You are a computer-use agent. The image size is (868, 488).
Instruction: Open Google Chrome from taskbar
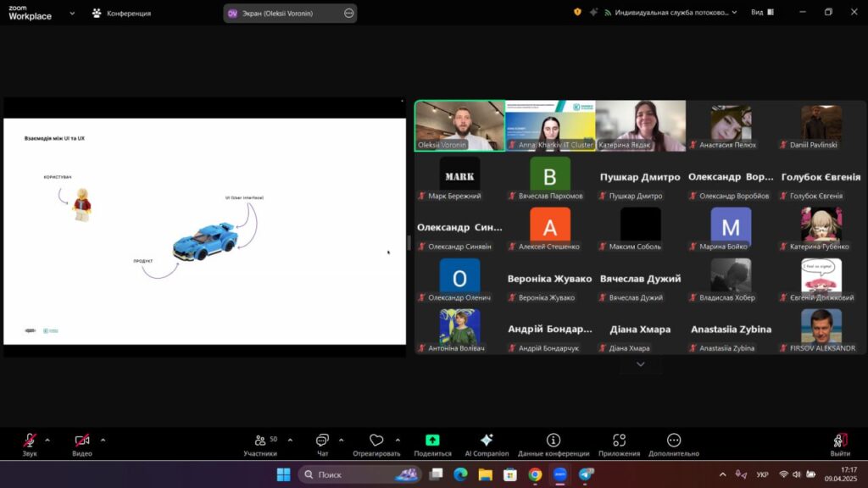click(x=535, y=474)
